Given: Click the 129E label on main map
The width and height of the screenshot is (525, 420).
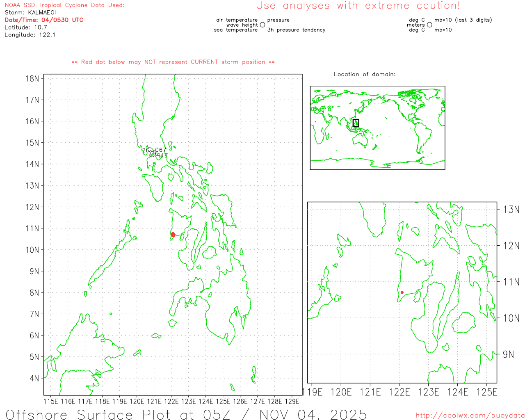Looking at the screenshot, I should [x=292, y=401].
